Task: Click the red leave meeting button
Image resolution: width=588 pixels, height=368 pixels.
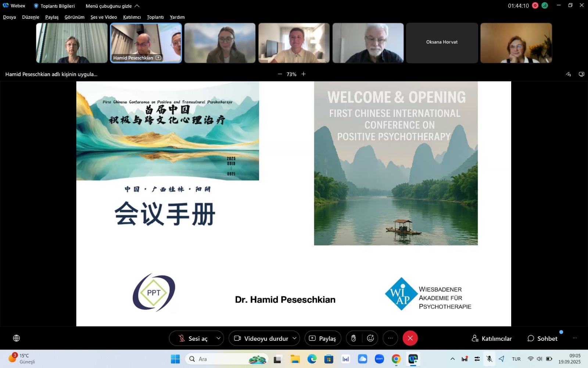Action: tap(410, 338)
